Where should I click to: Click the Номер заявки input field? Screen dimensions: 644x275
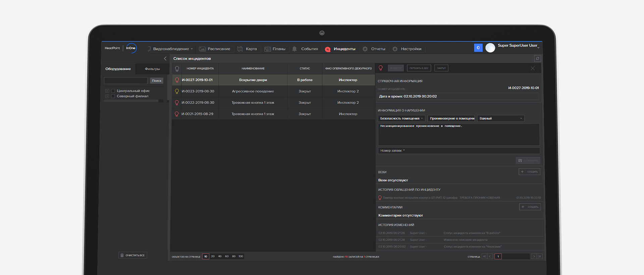pyautogui.click(x=459, y=151)
